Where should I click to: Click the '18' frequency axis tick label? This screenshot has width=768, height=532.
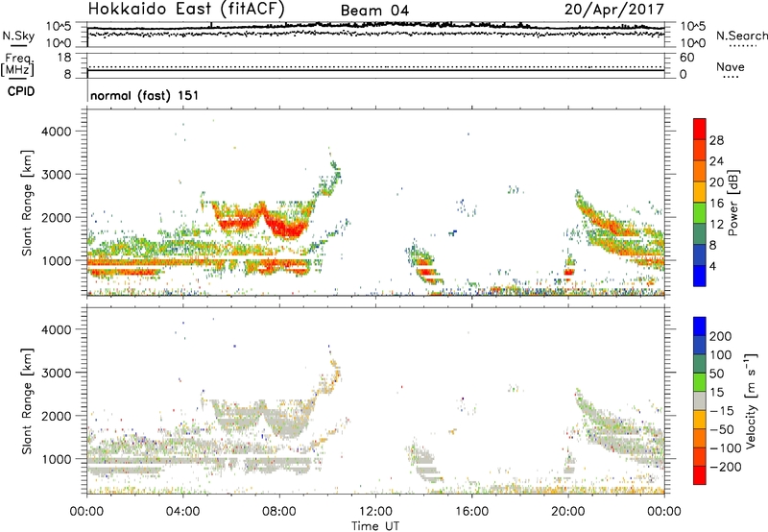click(x=64, y=58)
